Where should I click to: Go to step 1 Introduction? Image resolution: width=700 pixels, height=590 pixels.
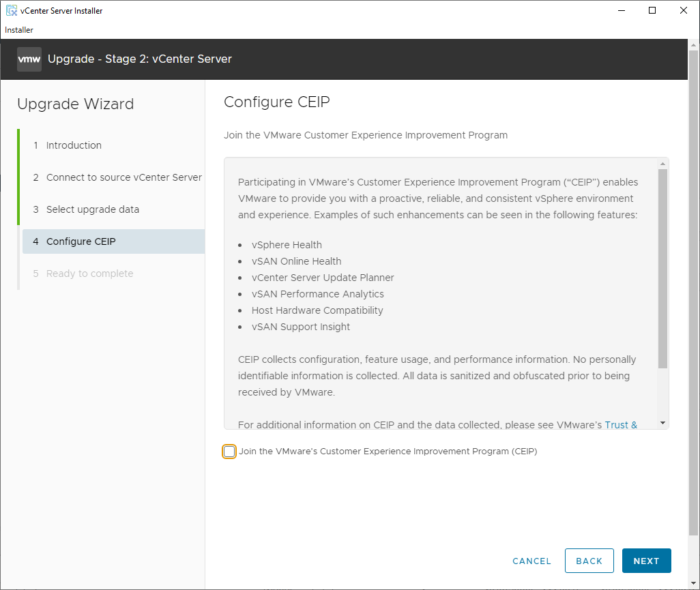74,145
